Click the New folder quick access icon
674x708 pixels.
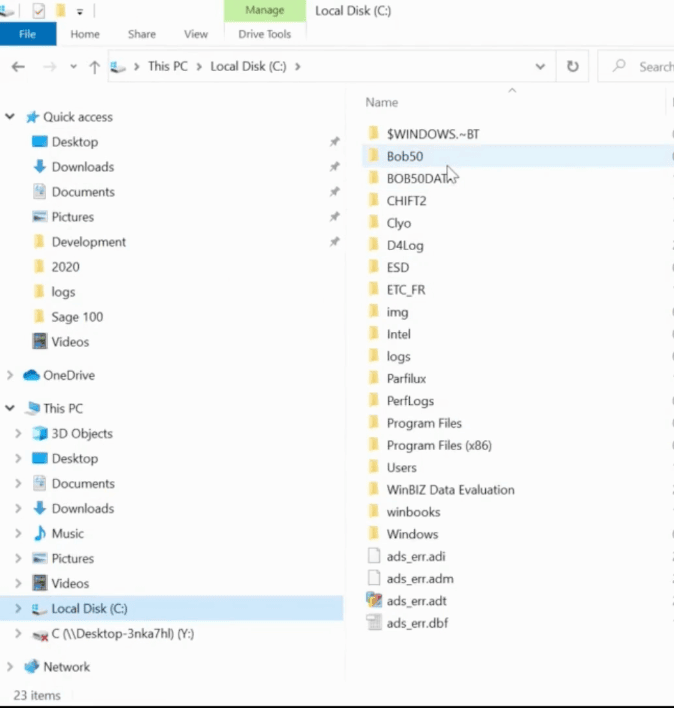coord(60,10)
